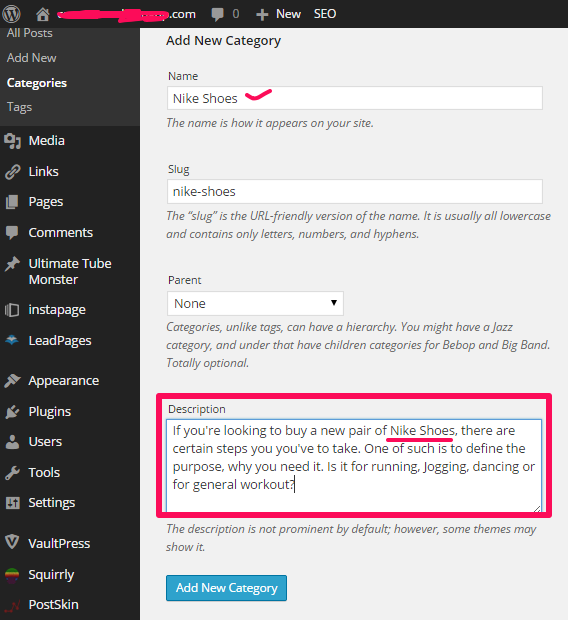
Task: Click the Slug text field
Action: coord(355,191)
